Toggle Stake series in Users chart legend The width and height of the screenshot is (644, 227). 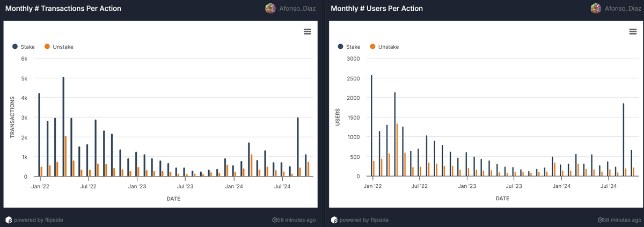(x=349, y=47)
